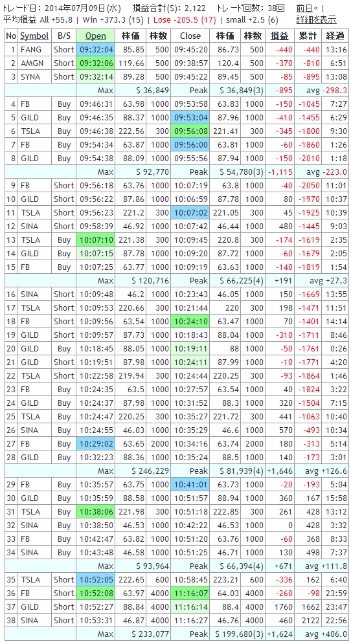Sort table by 損益 column header
351x644 pixels.
[279, 36]
